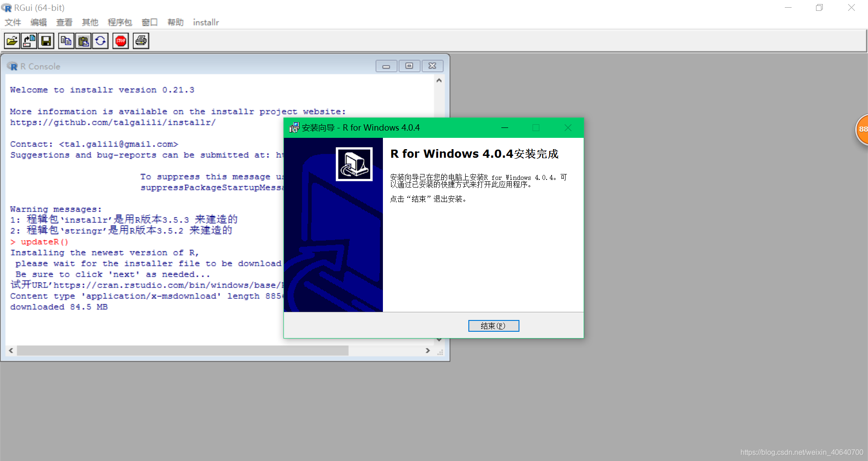
Task: Click the R Console resize grip corner
Action: click(x=440, y=352)
